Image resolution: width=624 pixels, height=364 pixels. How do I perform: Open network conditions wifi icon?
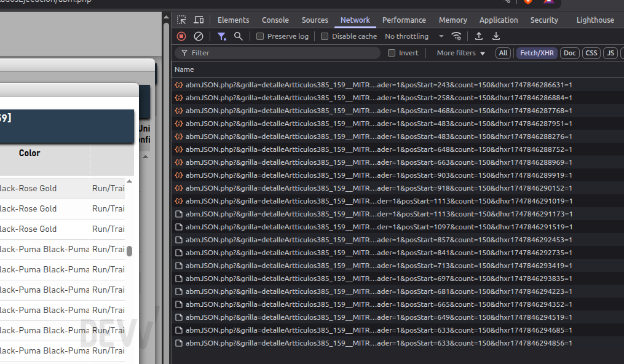[x=456, y=36]
